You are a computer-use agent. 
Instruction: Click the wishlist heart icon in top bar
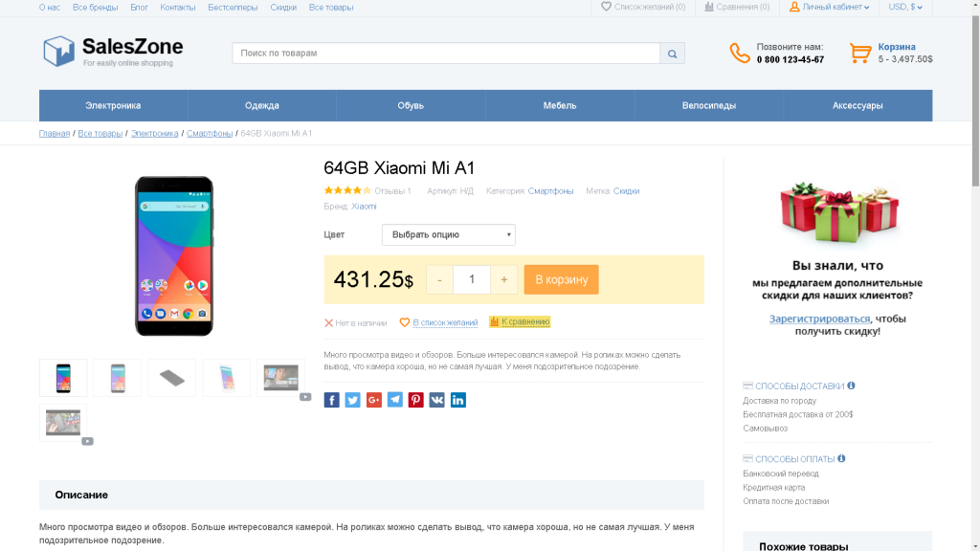pyautogui.click(x=606, y=7)
